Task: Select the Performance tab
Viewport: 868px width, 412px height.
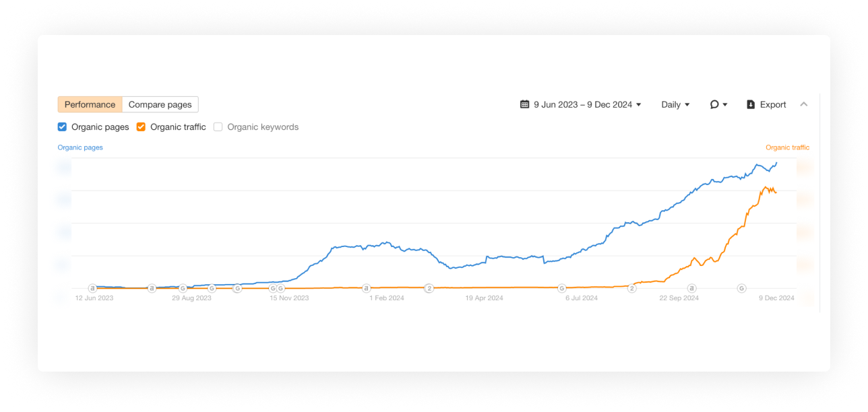Action: [90, 104]
